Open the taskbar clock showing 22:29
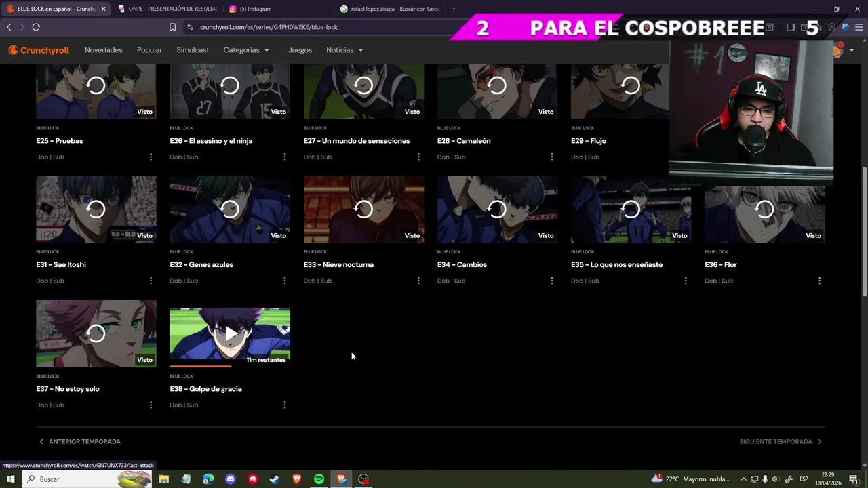 click(829, 479)
